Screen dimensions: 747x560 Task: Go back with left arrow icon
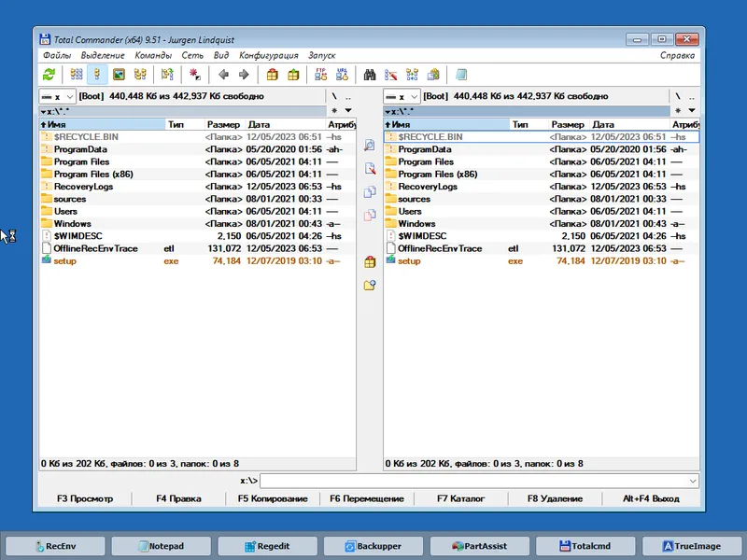point(223,75)
